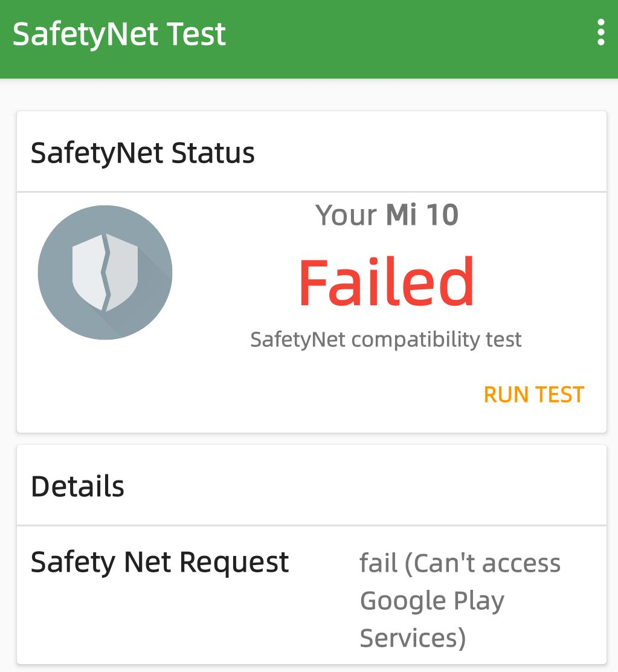Select the Details card heading
618x672 pixels.
click(x=77, y=486)
